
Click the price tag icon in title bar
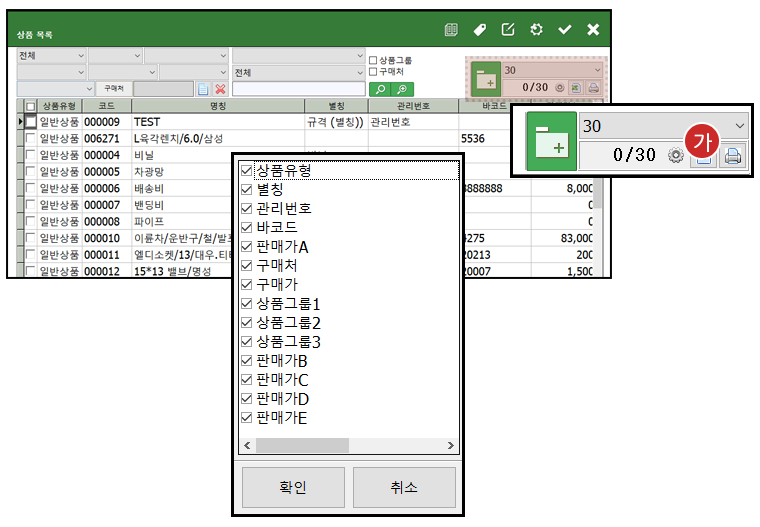pyautogui.click(x=479, y=30)
